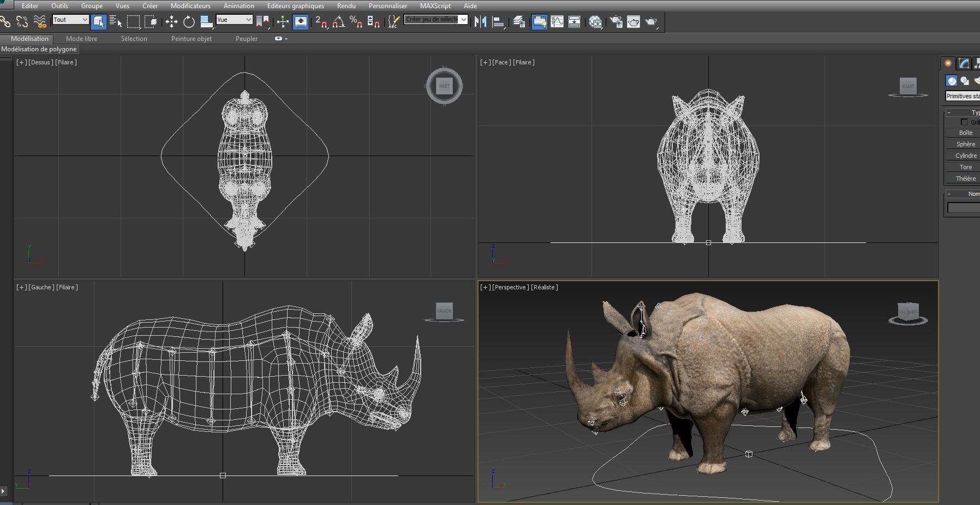The image size is (980, 505).
Task: Click the Use Pivot Point Center icon
Action: click(x=263, y=22)
